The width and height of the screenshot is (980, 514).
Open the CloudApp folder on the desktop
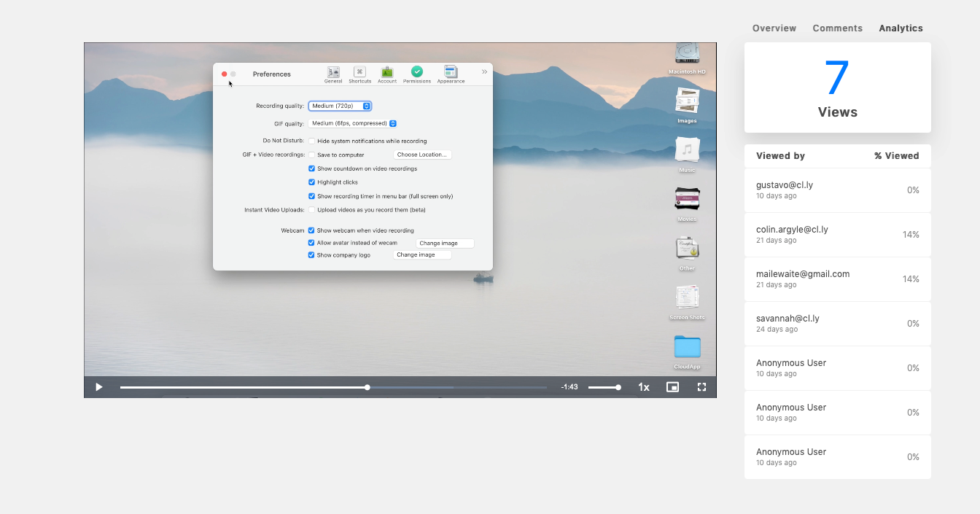click(x=687, y=351)
